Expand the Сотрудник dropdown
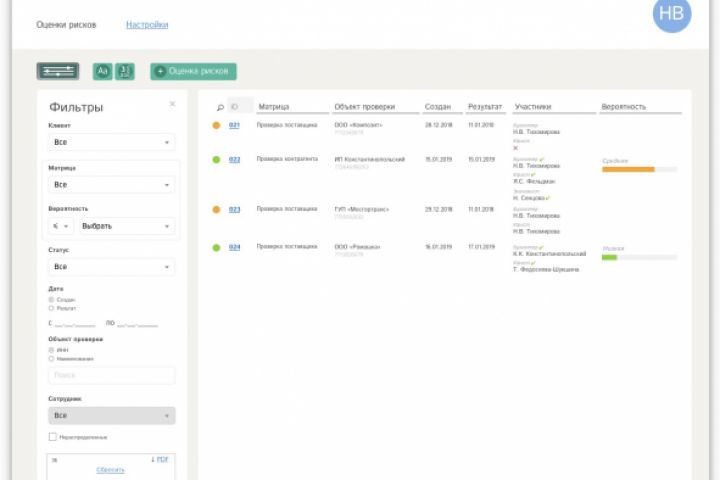720x480 pixels. [x=112, y=415]
